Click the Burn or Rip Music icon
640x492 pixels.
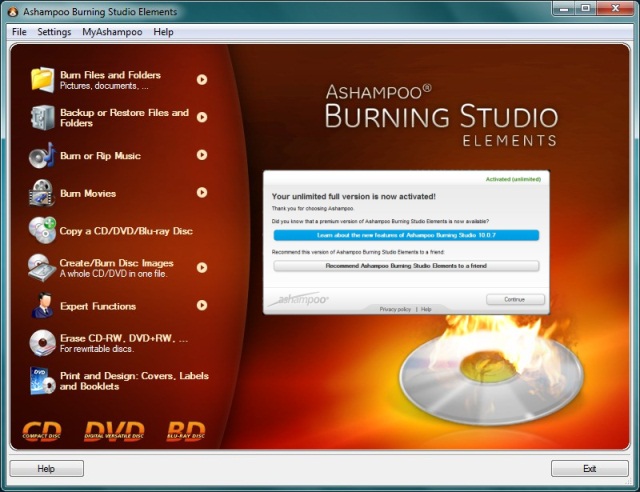(42, 155)
